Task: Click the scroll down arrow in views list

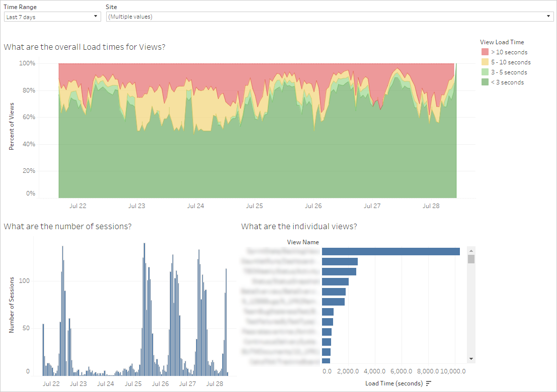Action: 471,359
